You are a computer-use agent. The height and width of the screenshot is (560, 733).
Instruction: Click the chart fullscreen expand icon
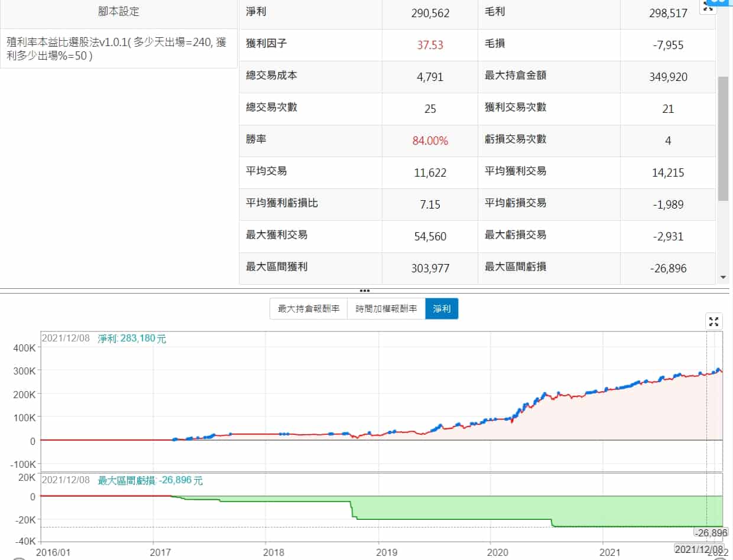714,321
